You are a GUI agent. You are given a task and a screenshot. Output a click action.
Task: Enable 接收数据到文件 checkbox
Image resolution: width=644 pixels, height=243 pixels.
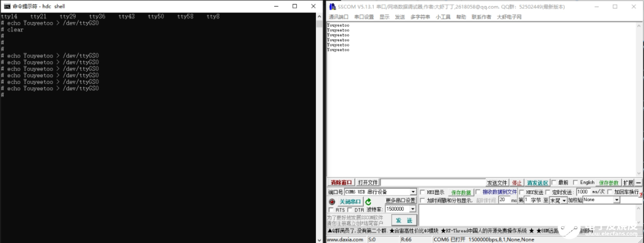pyautogui.click(x=478, y=192)
